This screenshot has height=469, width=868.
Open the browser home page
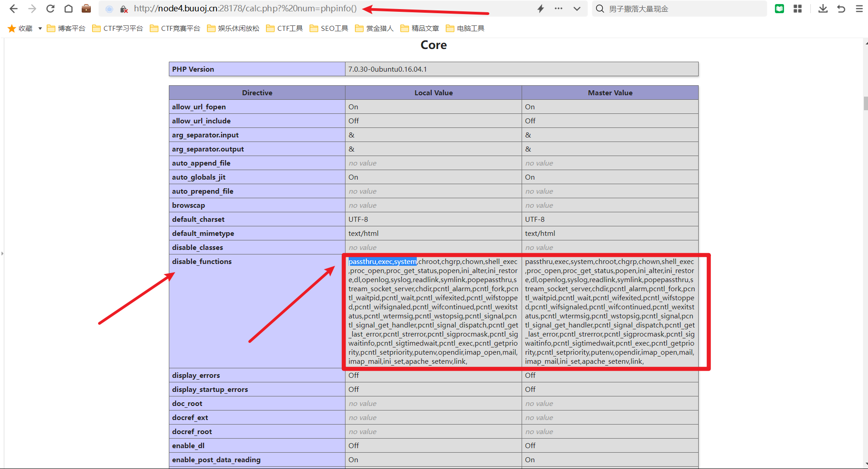[x=69, y=9]
